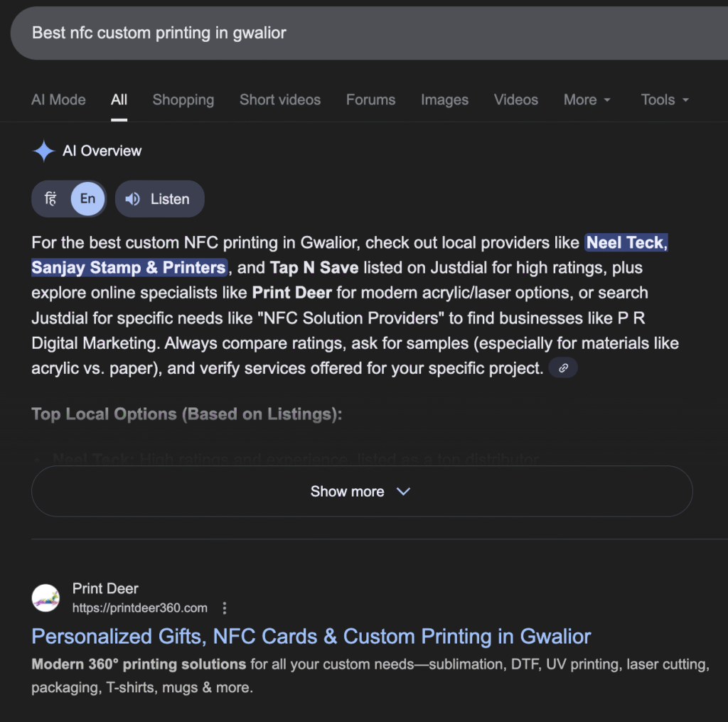View the Images tab
This screenshot has width=728, height=722.
[444, 100]
